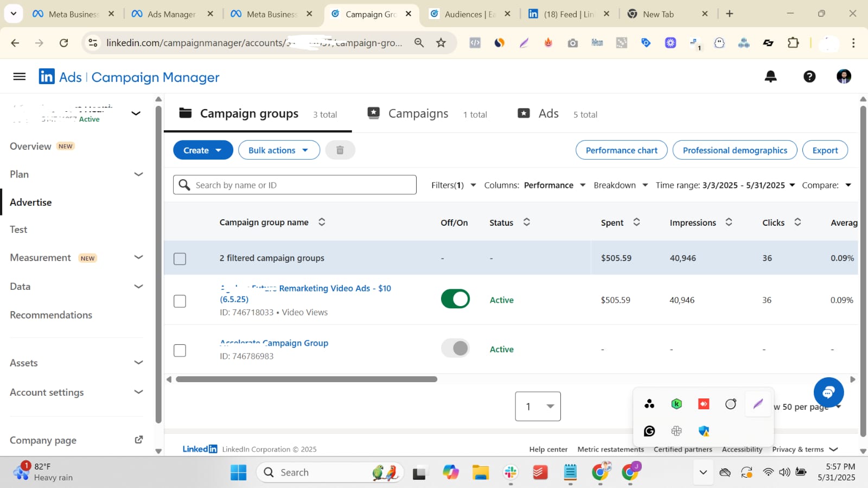Open Recommendations in sidebar
Screen dimensions: 868x488
(x=51, y=315)
